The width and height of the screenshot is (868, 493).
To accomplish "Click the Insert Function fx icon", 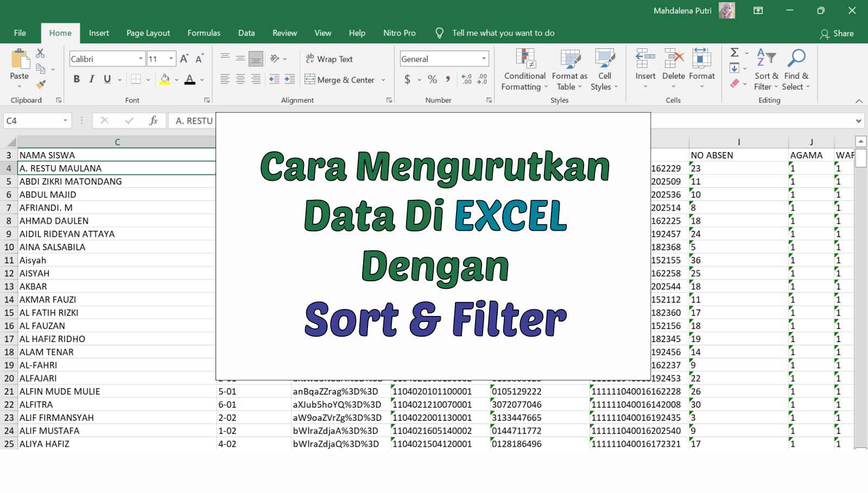I will pos(154,121).
